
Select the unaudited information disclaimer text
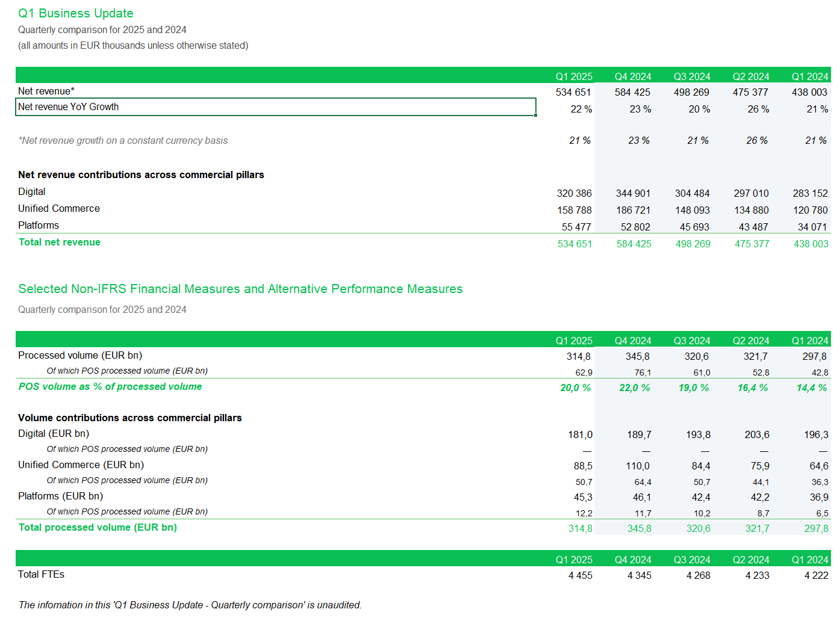click(x=190, y=605)
